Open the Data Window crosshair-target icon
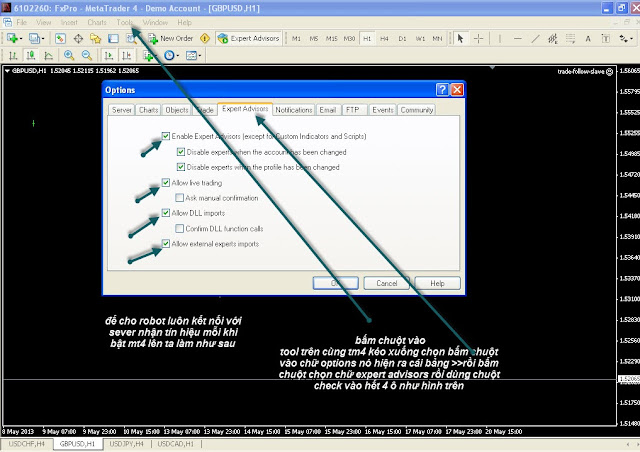 click(78, 38)
